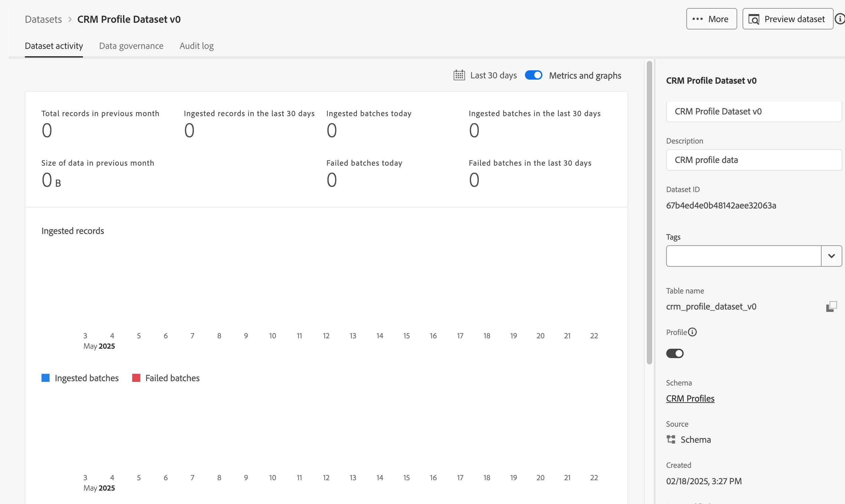Click the table name crm_profile_dataset_v0 text
Image resolution: width=845 pixels, height=504 pixels.
point(711,307)
